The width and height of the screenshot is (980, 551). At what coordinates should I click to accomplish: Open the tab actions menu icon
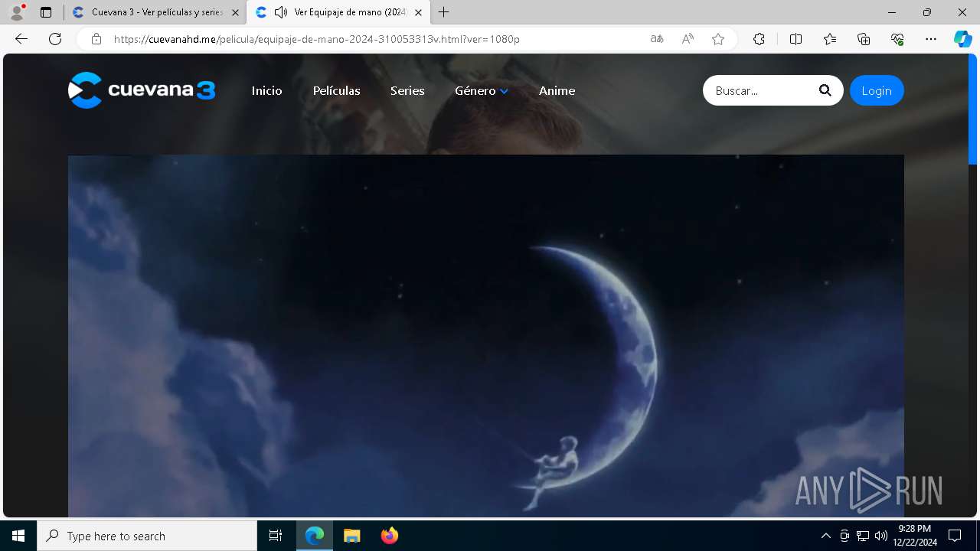46,12
